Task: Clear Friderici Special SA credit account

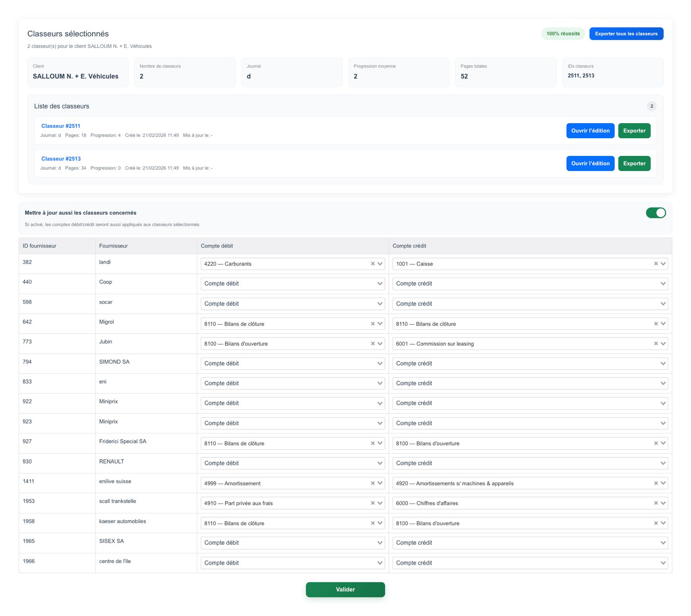Action: coord(656,443)
